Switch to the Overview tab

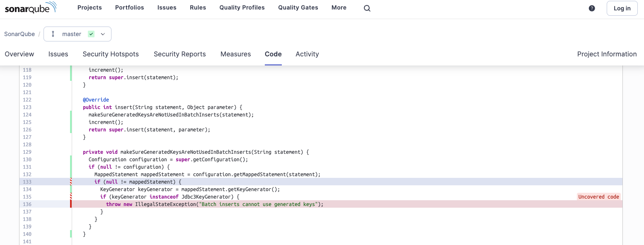(19, 54)
